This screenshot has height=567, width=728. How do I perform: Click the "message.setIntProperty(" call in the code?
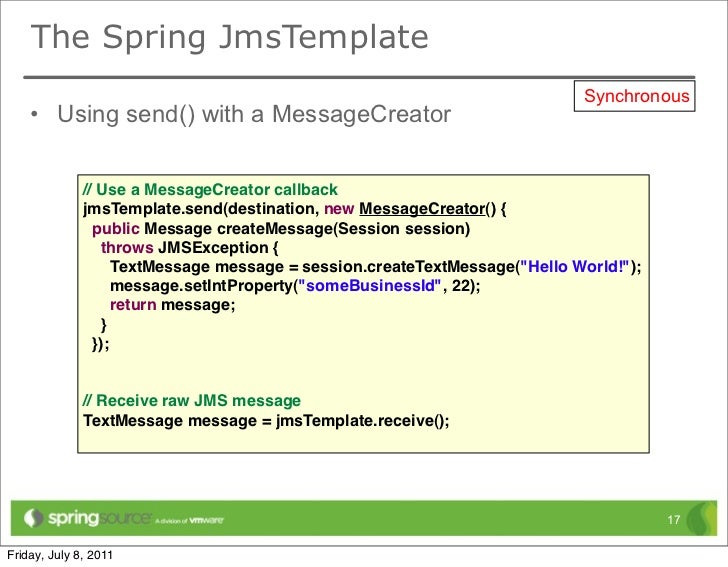tap(203, 286)
